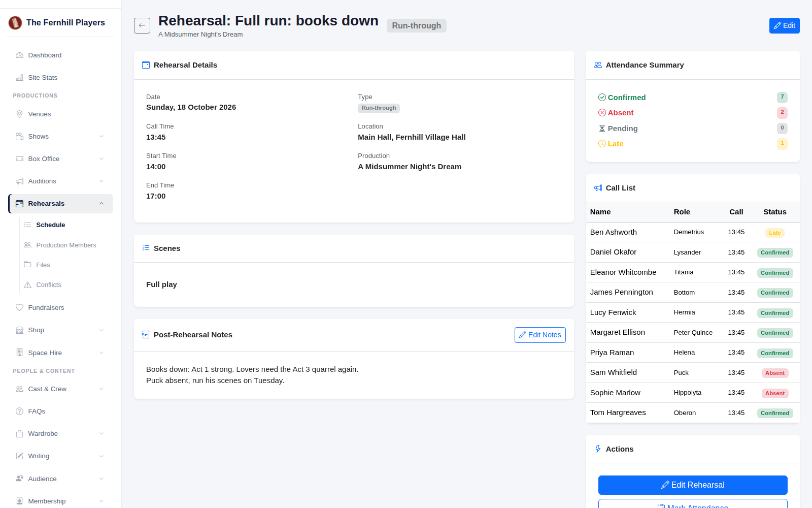
Task: Expand the Wardrobe section chevron
Action: point(101,434)
